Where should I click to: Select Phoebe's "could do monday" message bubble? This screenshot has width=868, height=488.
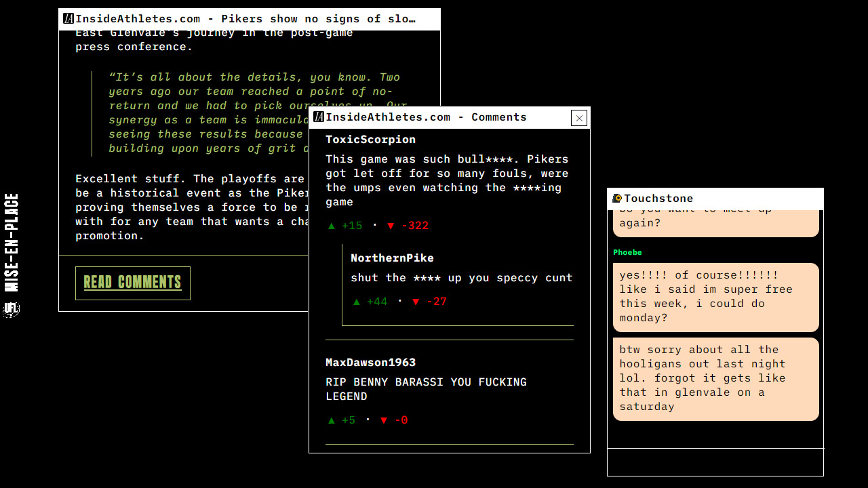(715, 297)
